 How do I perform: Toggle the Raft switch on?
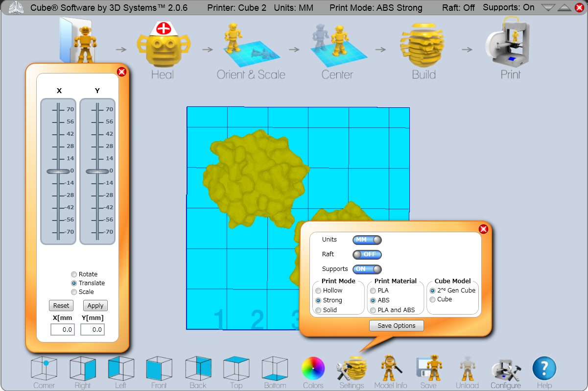(367, 254)
